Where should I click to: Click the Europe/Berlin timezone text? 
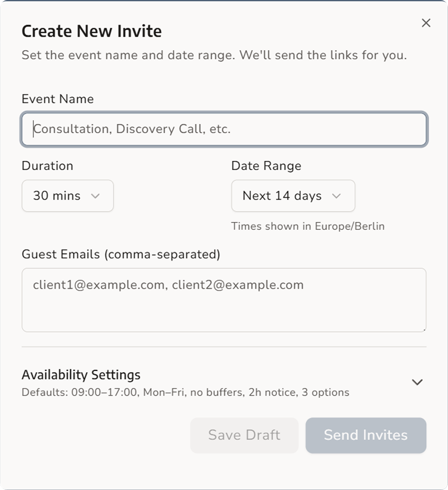pyautogui.click(x=308, y=226)
